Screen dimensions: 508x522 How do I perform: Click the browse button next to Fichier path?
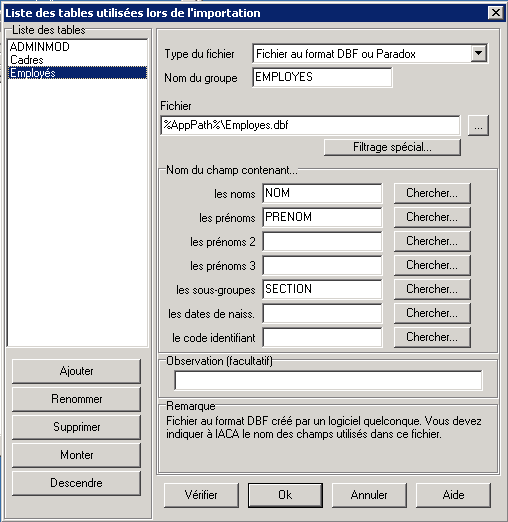(478, 126)
